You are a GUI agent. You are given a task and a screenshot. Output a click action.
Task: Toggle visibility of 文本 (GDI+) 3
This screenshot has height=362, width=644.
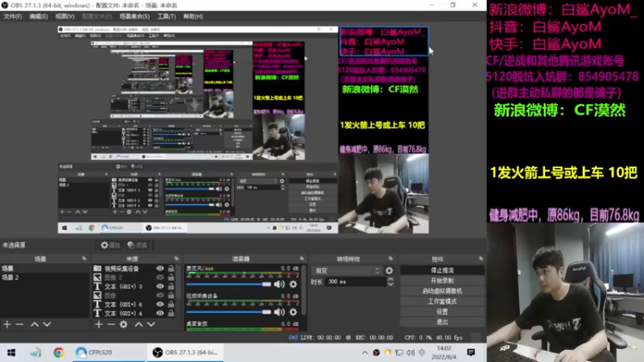pyautogui.click(x=159, y=286)
